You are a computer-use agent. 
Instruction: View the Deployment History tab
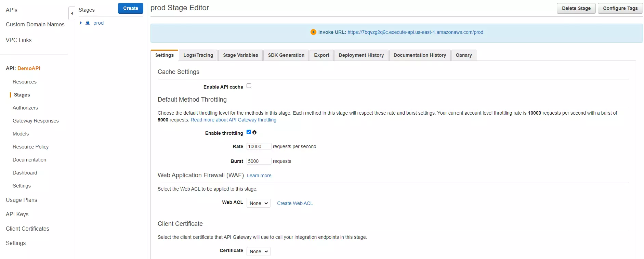click(x=361, y=55)
